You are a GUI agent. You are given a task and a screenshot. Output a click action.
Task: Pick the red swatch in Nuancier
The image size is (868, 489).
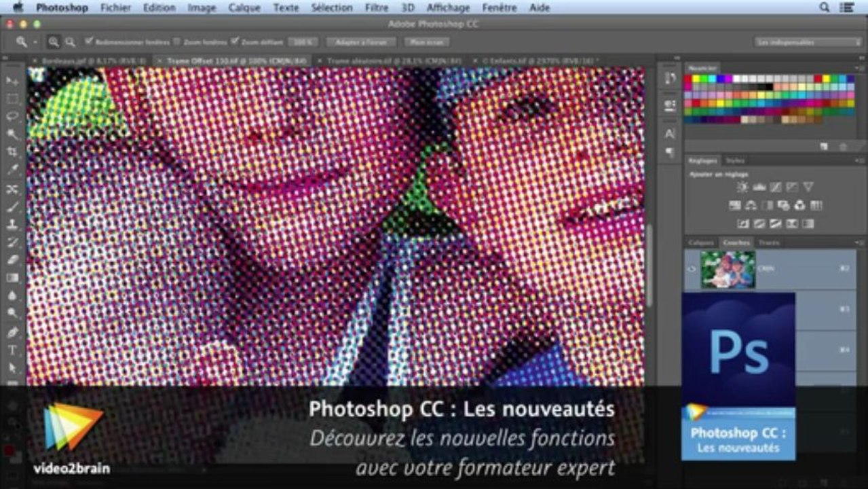(x=688, y=79)
